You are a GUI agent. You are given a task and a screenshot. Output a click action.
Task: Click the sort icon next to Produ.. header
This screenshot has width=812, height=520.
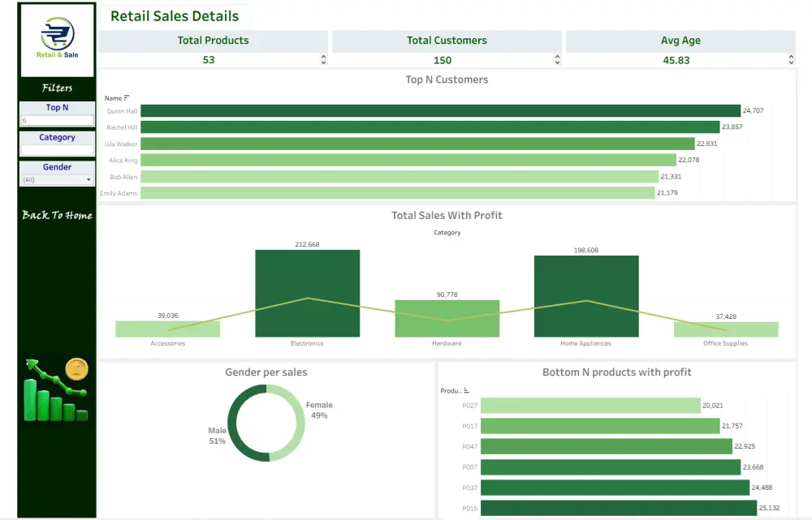tap(467, 390)
